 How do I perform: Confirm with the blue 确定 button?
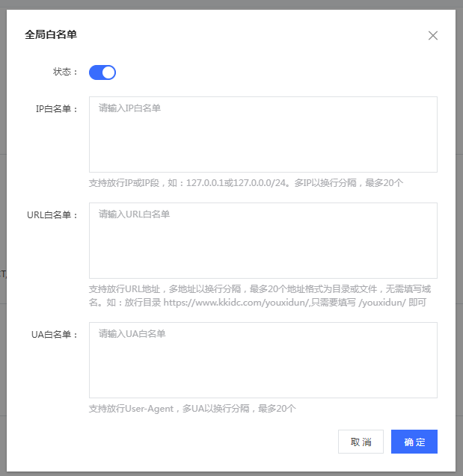[x=414, y=442]
